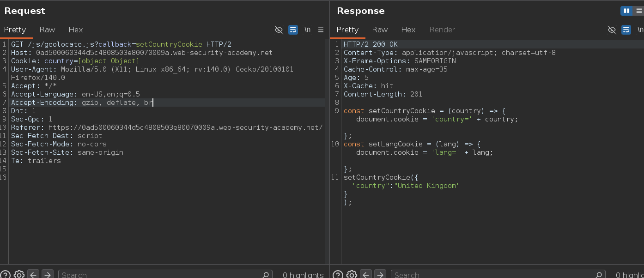Image resolution: width=644 pixels, height=278 pixels.
Task: Switch Request view to the Hex tab
Action: pyautogui.click(x=76, y=30)
